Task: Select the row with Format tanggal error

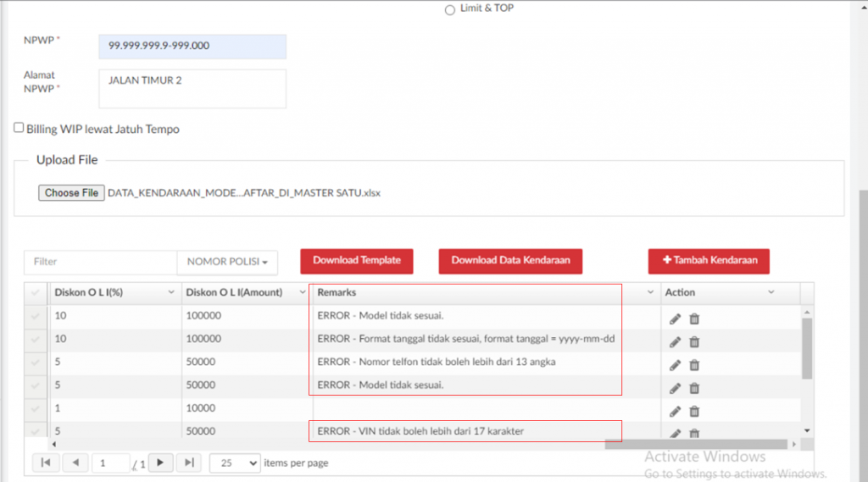Action: coord(36,339)
